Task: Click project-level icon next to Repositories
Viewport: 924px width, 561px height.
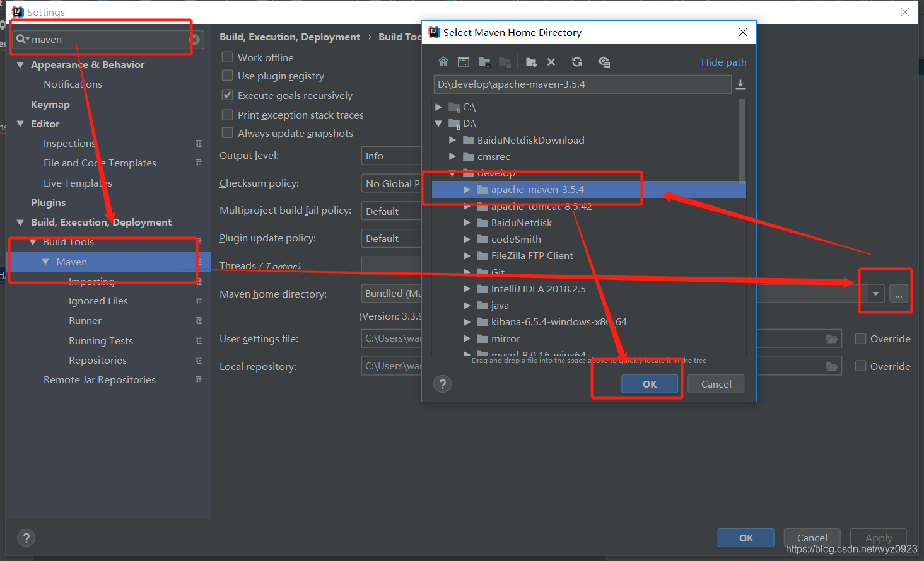Action: tap(199, 361)
